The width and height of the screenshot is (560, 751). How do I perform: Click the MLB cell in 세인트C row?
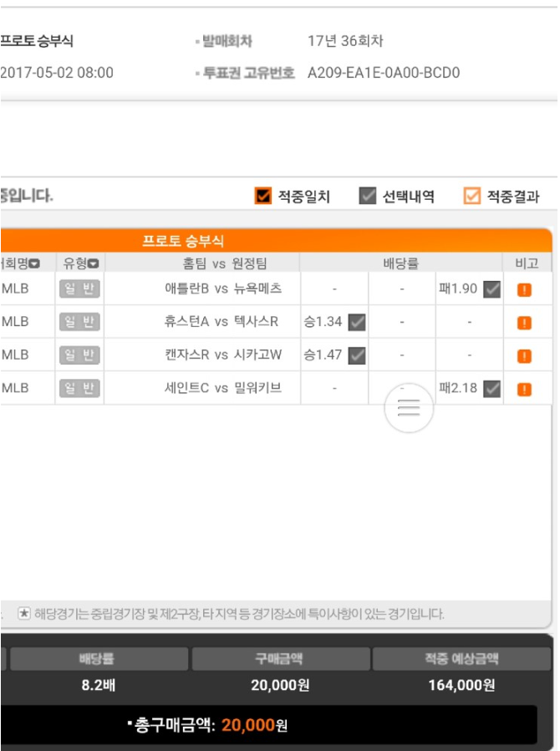coord(15,388)
